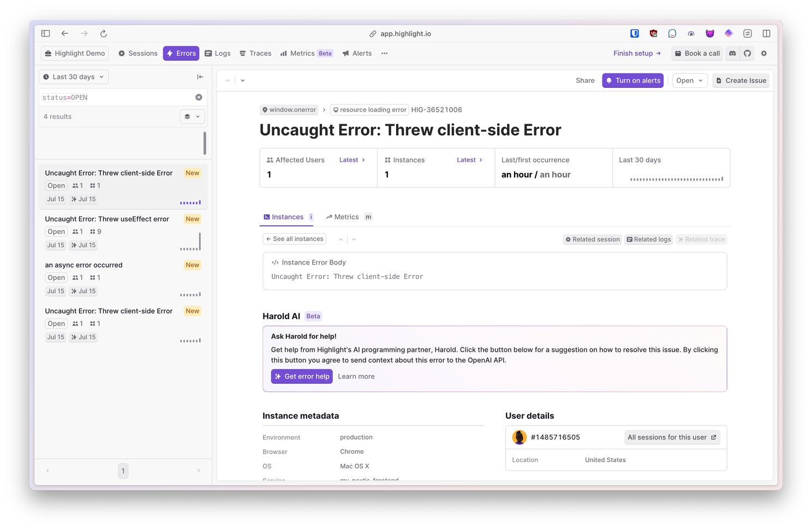This screenshot has width=812, height=529.
Task: Click Share
Action: click(585, 81)
